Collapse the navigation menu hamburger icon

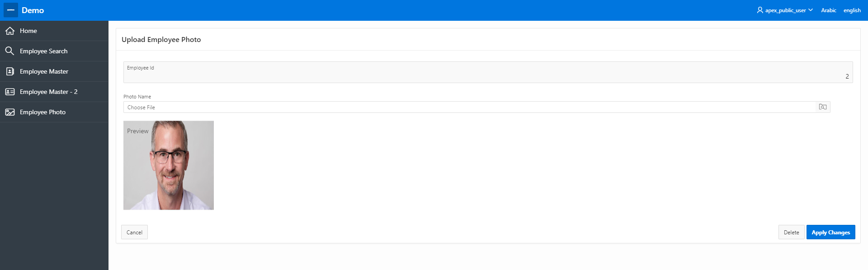click(11, 10)
